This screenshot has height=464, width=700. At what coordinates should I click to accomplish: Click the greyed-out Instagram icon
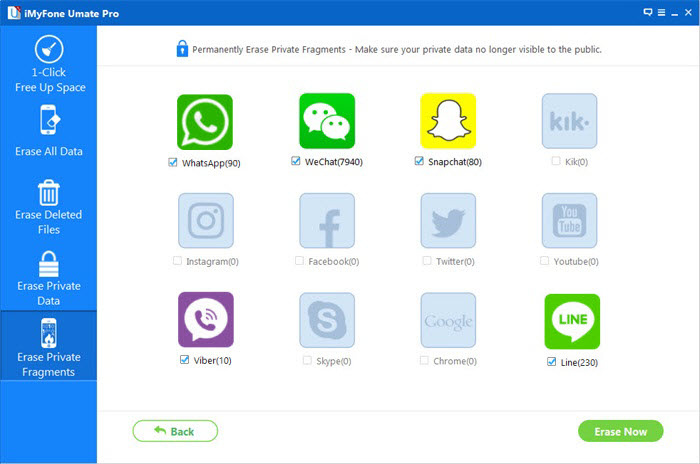point(206,221)
